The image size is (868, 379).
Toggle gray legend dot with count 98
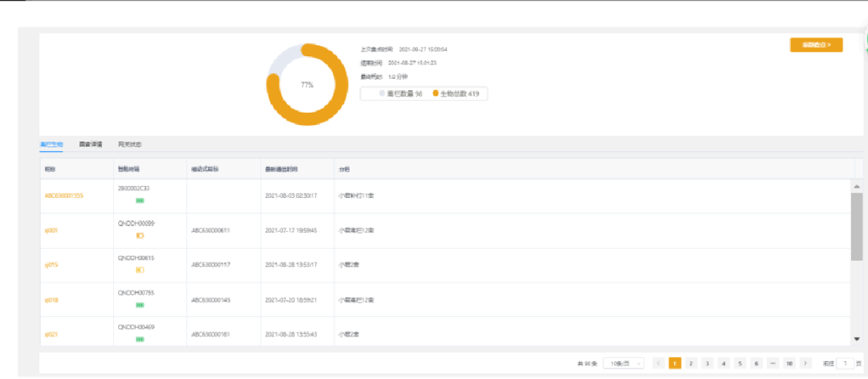coord(382,93)
